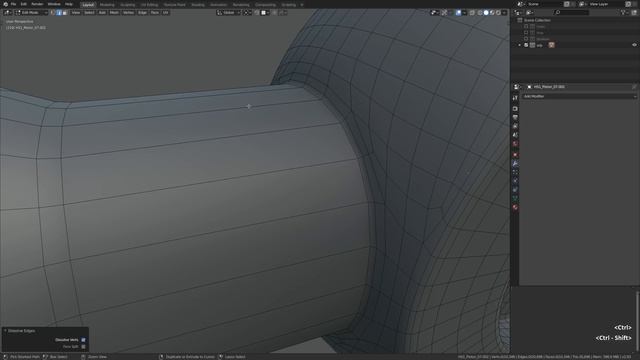
Task: Click the outliner search field
Action: click(x=572, y=13)
